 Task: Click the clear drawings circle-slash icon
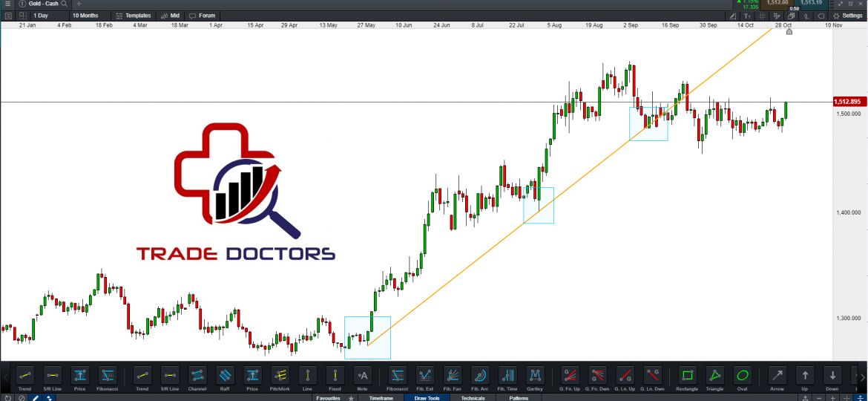point(21,397)
